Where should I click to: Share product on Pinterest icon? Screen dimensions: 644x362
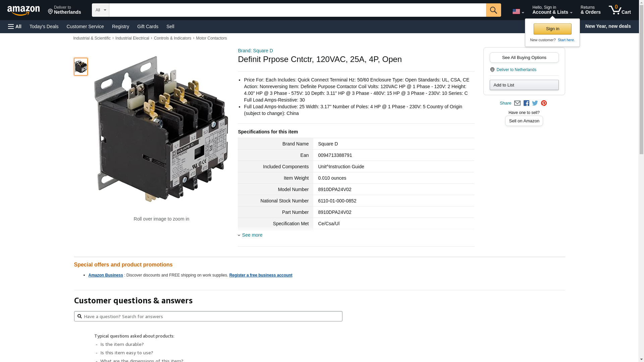544,103
